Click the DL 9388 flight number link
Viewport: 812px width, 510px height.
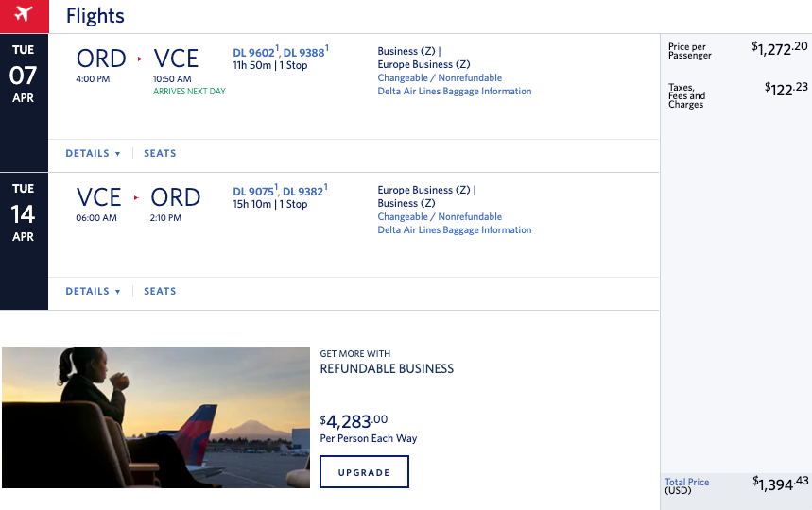coord(304,52)
